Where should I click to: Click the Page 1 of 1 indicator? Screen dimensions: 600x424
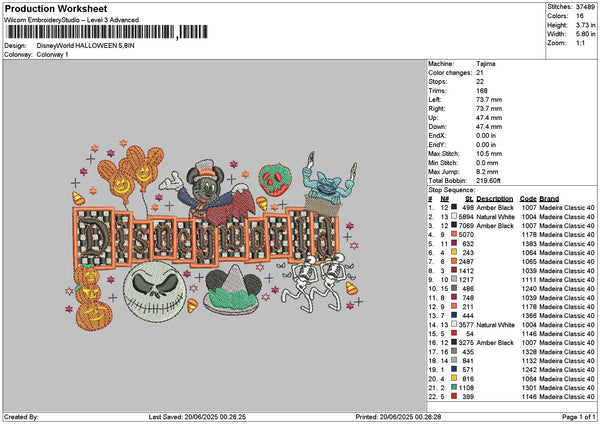pos(579,416)
